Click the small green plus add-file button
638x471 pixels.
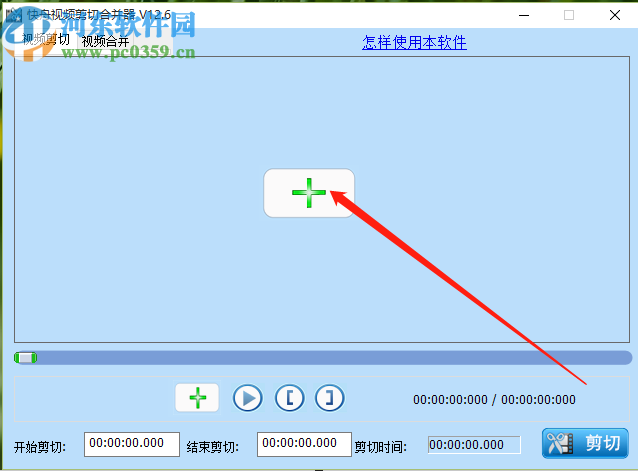tap(197, 398)
